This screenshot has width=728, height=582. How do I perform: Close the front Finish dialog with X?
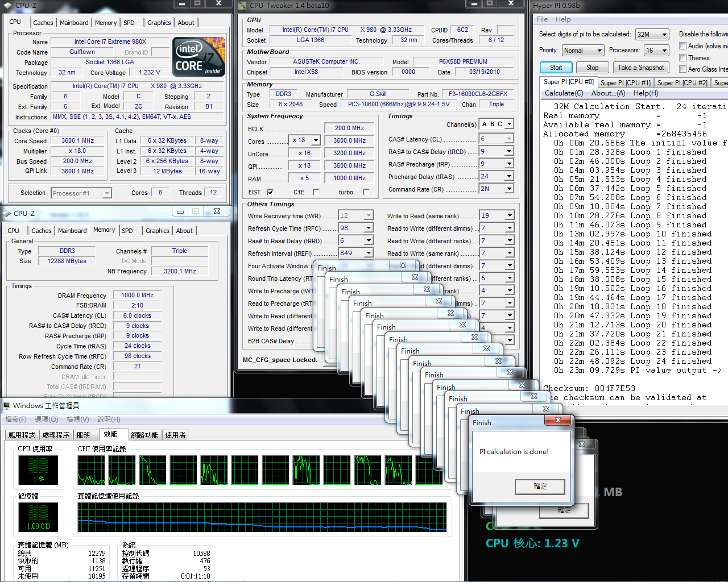pos(558,420)
